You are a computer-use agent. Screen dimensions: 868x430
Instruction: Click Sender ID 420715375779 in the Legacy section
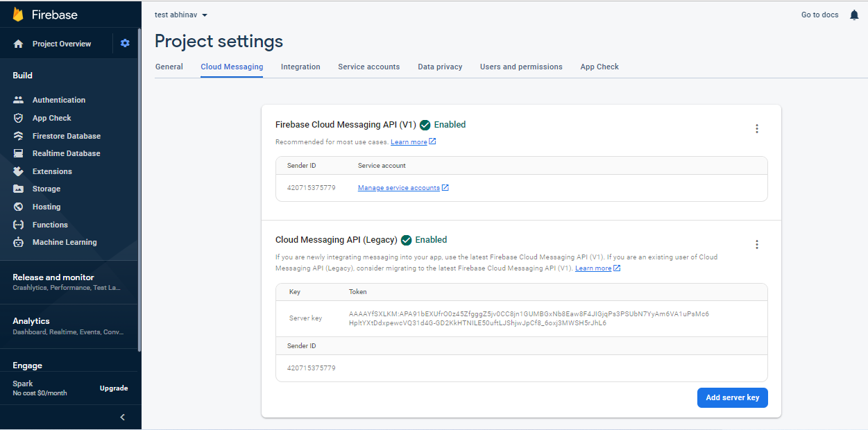click(311, 368)
